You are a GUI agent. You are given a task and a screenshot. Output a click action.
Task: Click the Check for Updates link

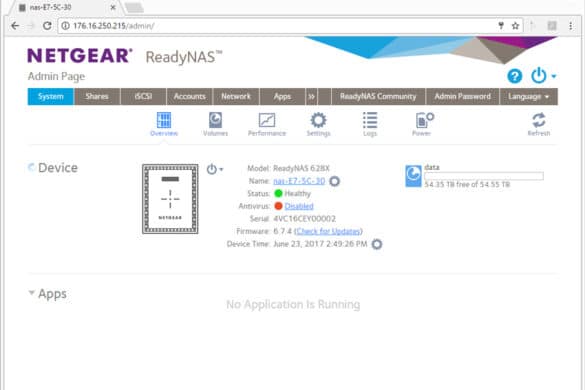(x=328, y=231)
